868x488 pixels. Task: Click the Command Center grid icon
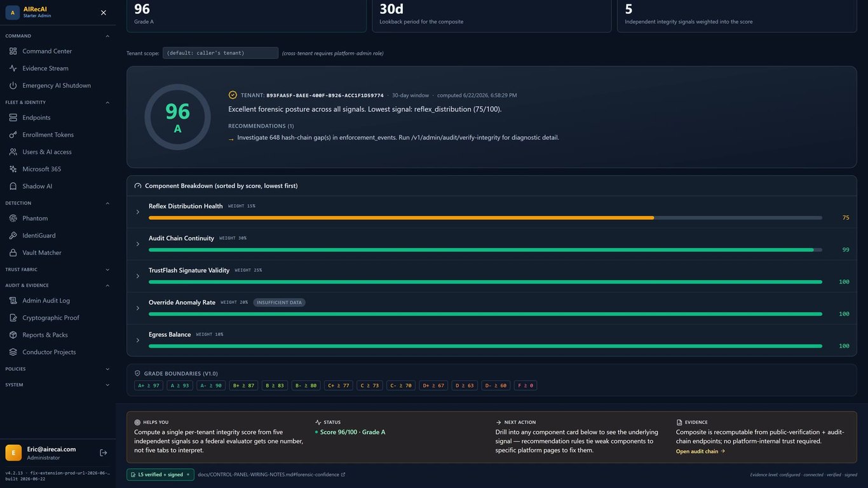[13, 51]
